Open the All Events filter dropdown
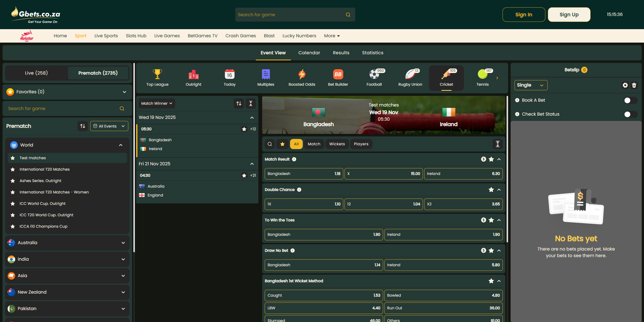Image resolution: width=644 pixels, height=322 pixels. [x=109, y=126]
